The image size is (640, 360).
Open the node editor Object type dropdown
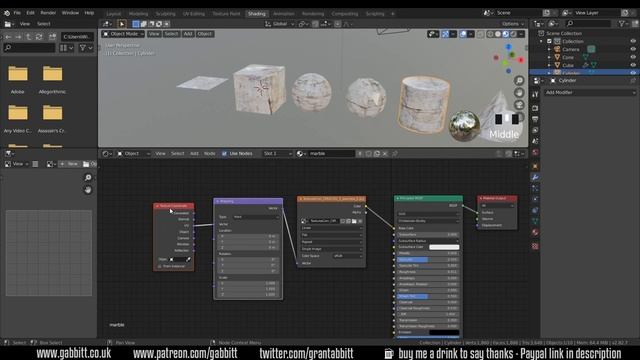[x=134, y=153]
